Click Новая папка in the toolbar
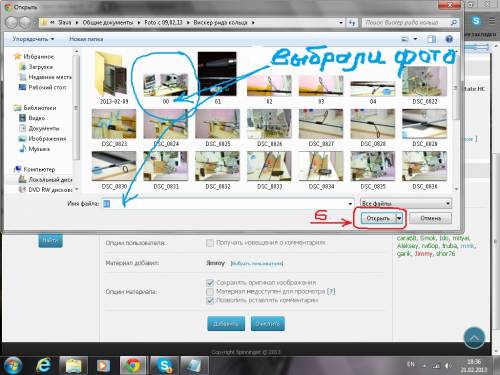 [86, 39]
